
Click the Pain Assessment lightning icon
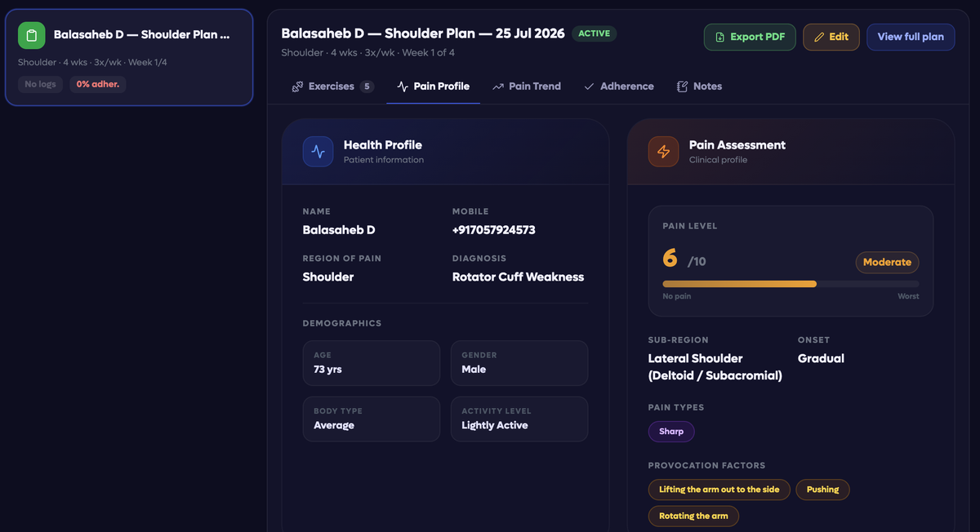point(663,152)
